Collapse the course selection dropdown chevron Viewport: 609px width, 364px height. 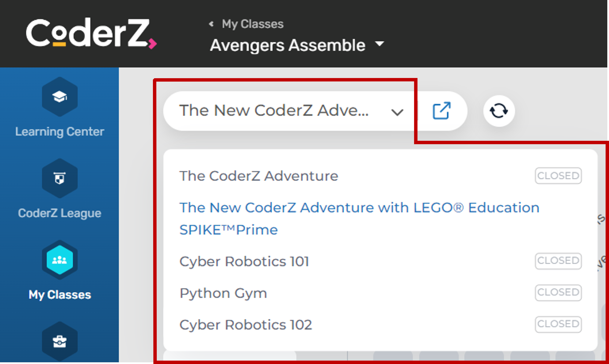[397, 112]
